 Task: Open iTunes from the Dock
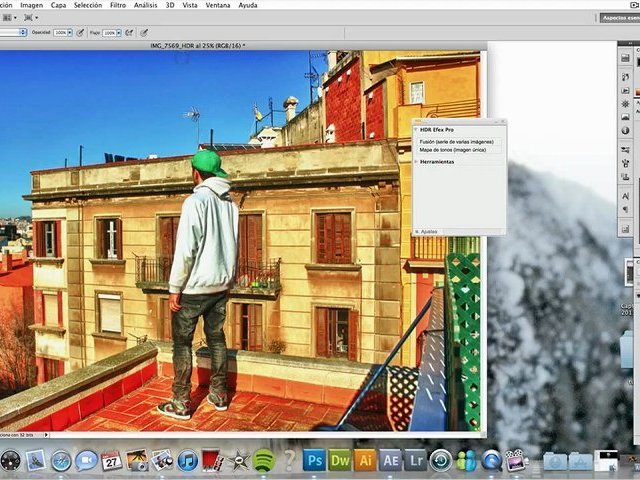187,461
